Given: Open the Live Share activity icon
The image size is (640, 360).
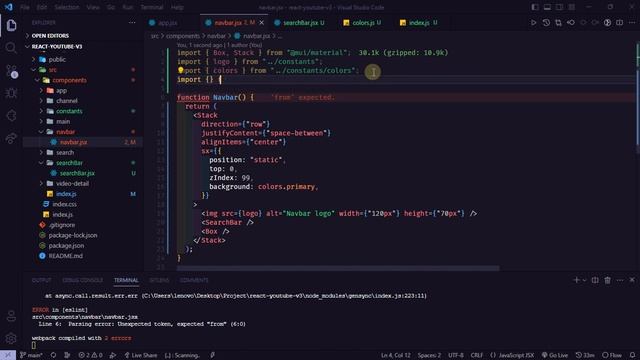Looking at the screenshot, I should point(11,138).
